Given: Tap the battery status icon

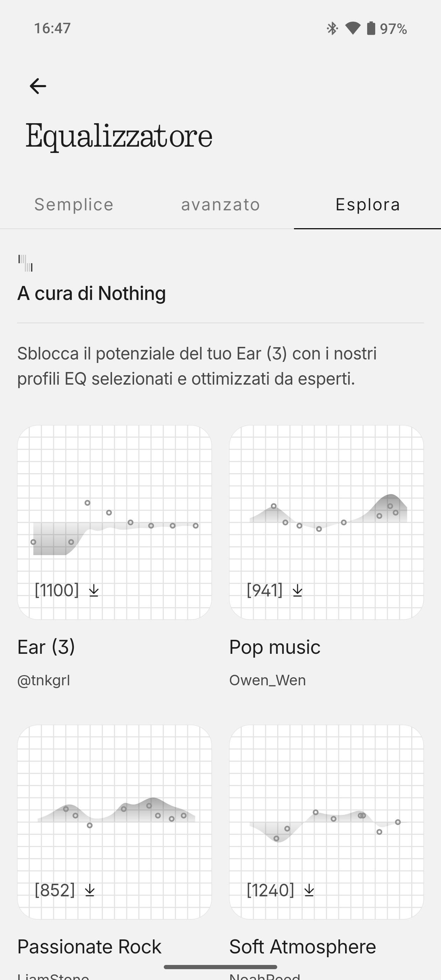Looking at the screenshot, I should (x=371, y=29).
